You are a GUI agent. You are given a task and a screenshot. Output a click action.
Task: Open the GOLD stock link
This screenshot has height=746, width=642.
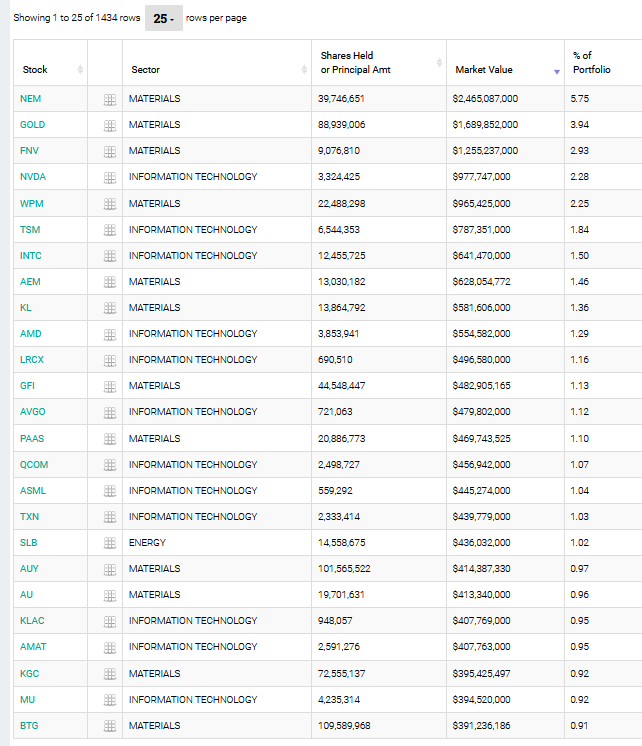(32, 125)
